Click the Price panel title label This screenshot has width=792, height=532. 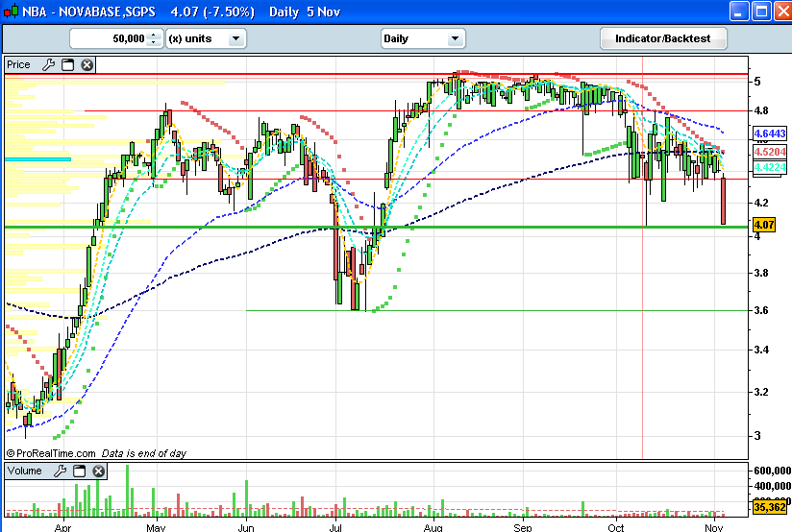(x=18, y=64)
